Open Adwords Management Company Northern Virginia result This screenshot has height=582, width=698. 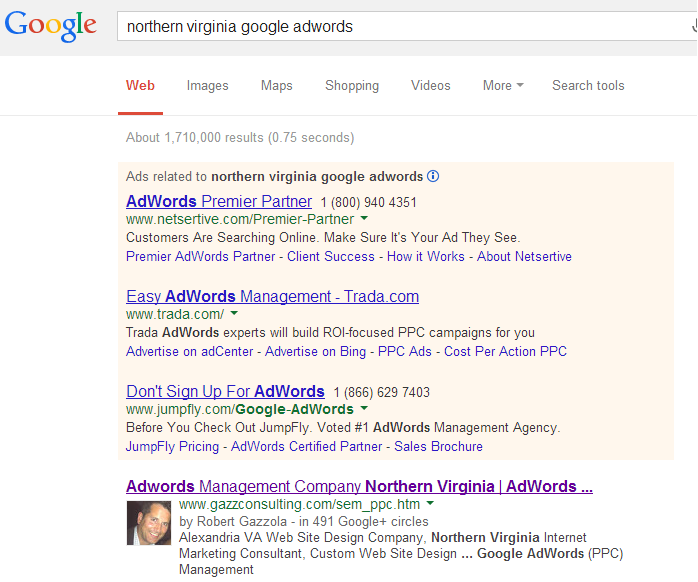click(x=359, y=486)
